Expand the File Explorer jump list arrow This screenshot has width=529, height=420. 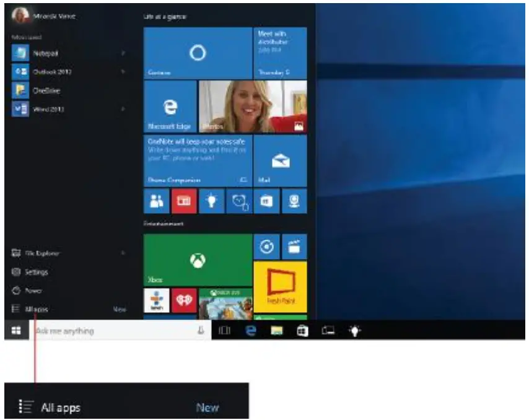[123, 253]
